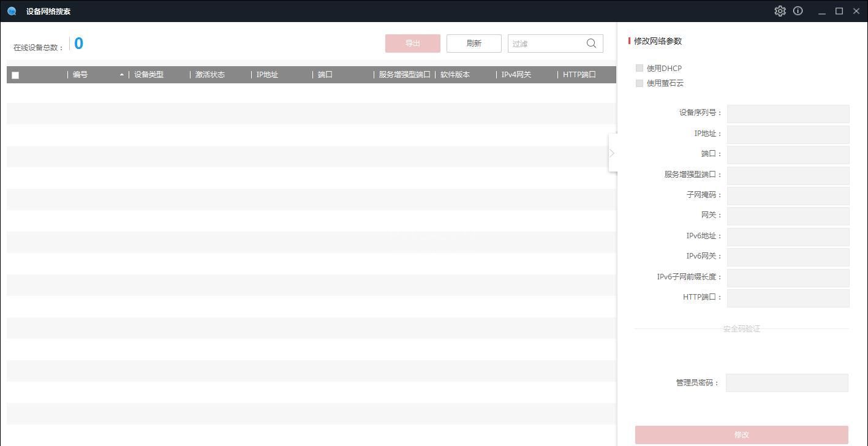Sort by HTTP端口 column header

(x=579, y=75)
